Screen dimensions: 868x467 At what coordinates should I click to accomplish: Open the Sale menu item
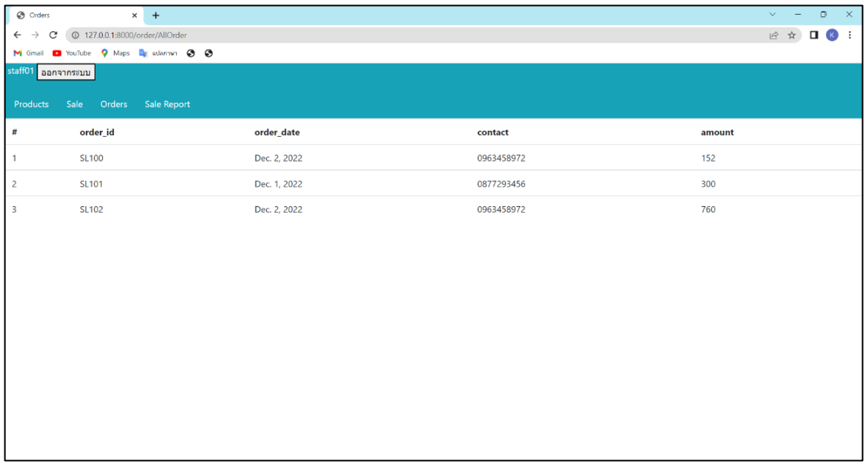point(75,104)
